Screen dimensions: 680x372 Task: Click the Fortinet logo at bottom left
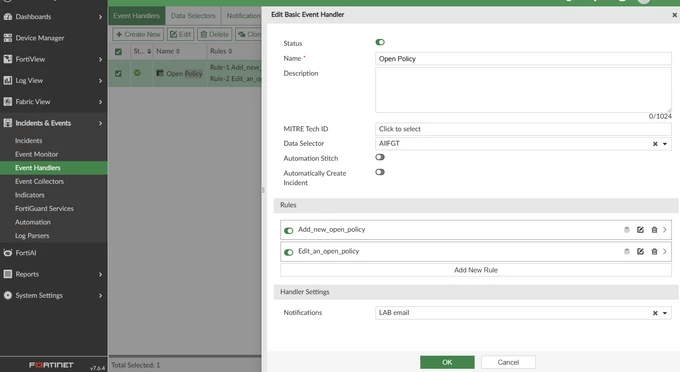[51, 365]
